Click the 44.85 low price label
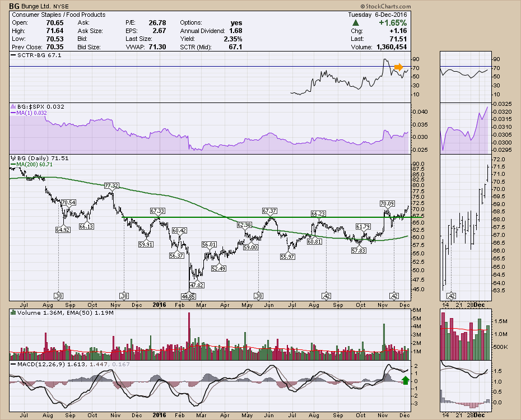 pos(188,296)
